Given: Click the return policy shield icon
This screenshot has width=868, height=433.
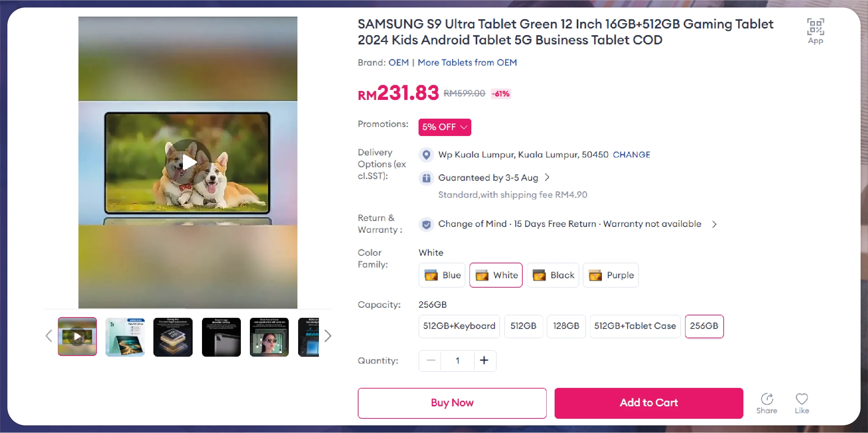Looking at the screenshot, I should tap(426, 224).
